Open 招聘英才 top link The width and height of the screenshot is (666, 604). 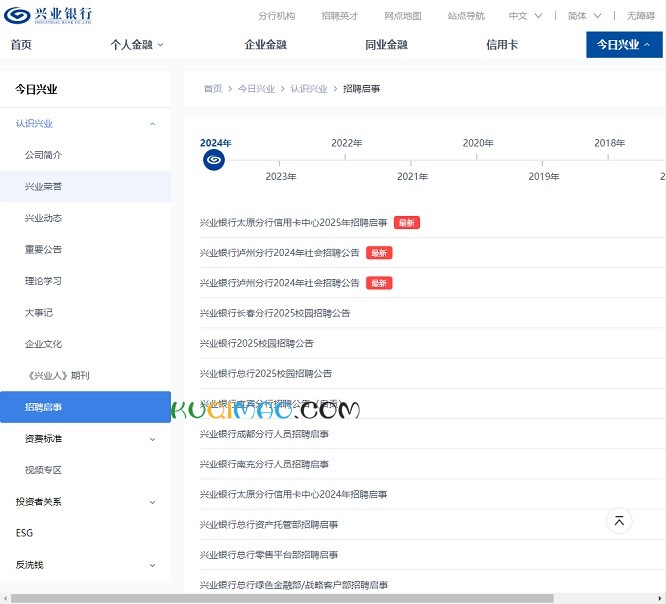340,16
